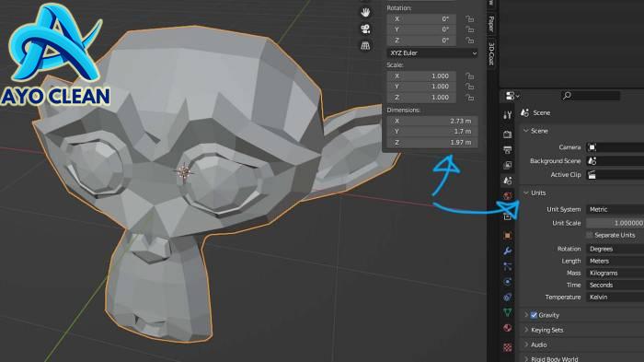Open the Particles properties tab

508,266
